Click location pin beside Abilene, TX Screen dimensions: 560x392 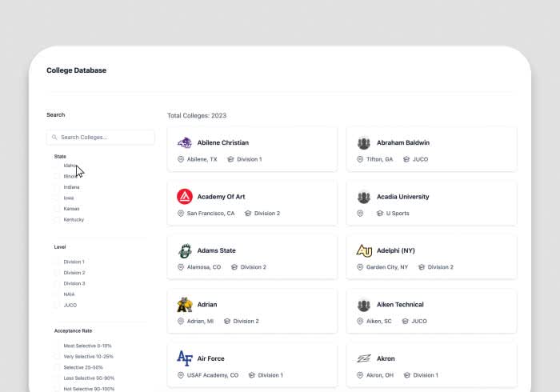(181, 159)
